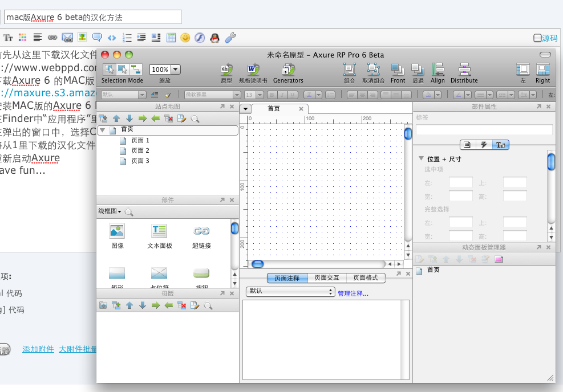This screenshot has height=392, width=563.
Task: Click the 原型 prototype generate icon
Action: 226,69
